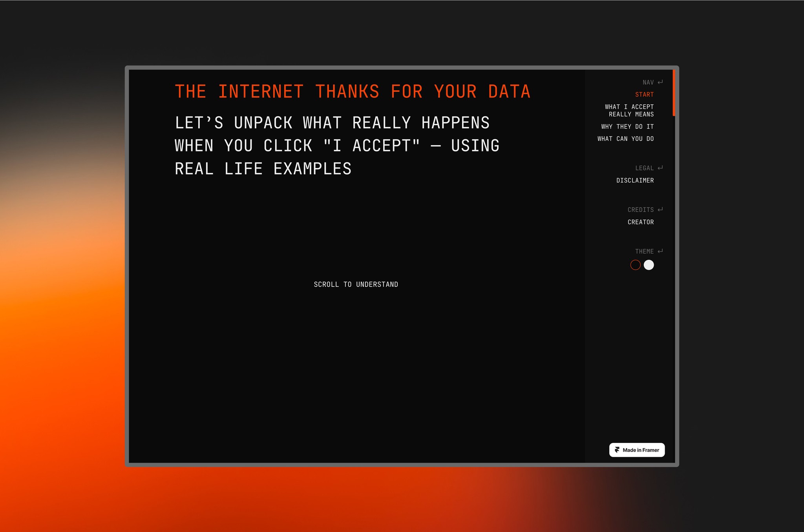Jump to What I Accept Really Means
The width and height of the screenshot is (804, 532).
click(x=629, y=111)
